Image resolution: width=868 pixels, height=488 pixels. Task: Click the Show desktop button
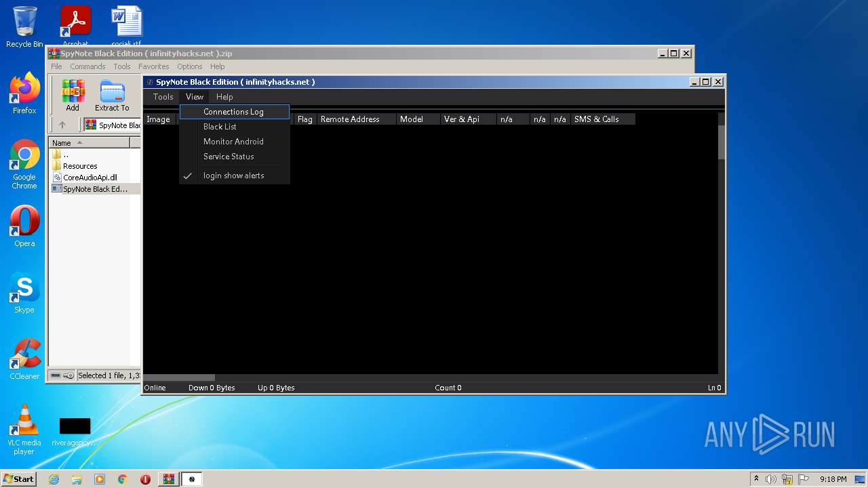pyautogui.click(x=861, y=479)
